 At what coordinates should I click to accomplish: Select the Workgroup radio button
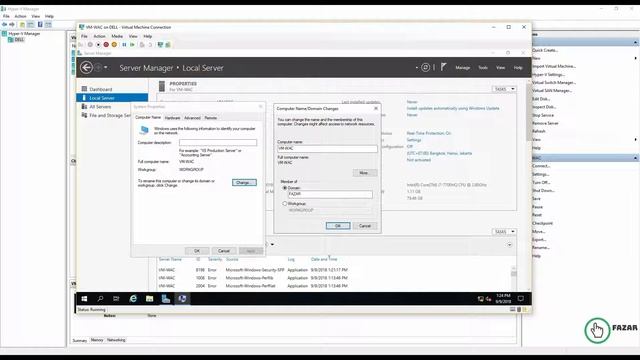285,203
